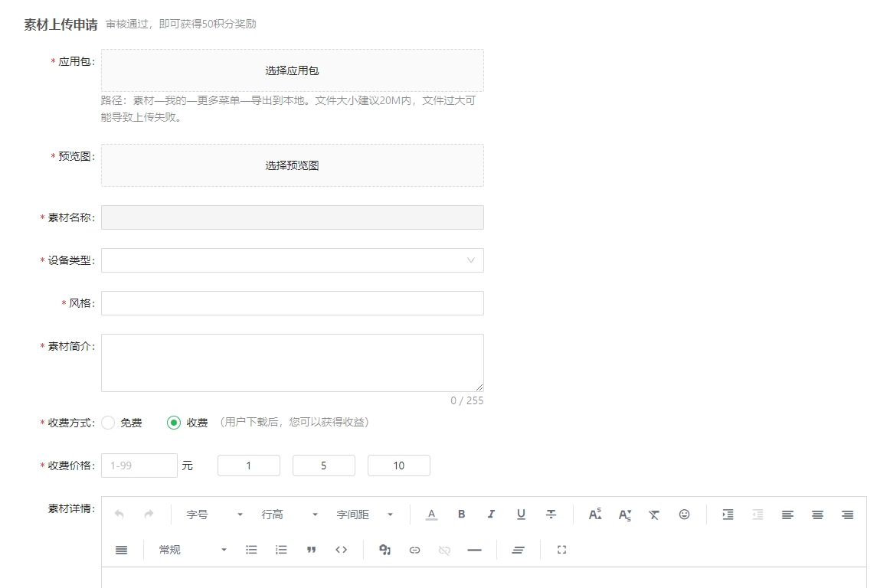Screen dimensions: 890x588
Task: Insert a hyperlink
Action: point(415,550)
